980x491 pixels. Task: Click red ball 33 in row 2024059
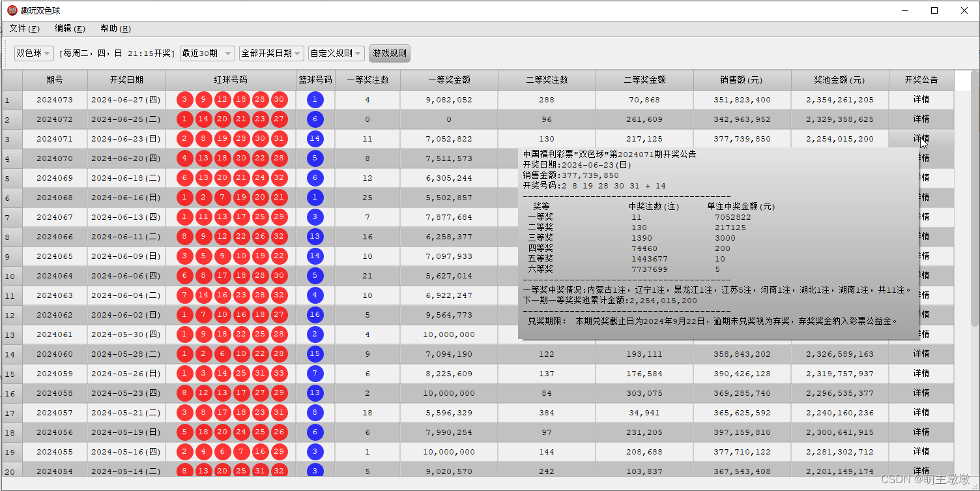pyautogui.click(x=279, y=374)
